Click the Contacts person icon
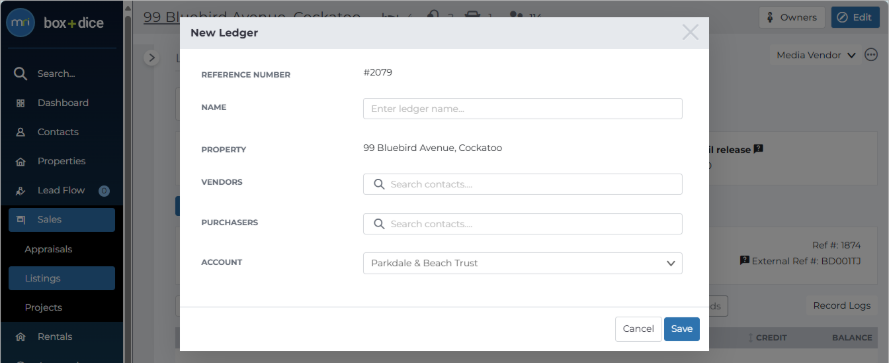 pos(20,132)
